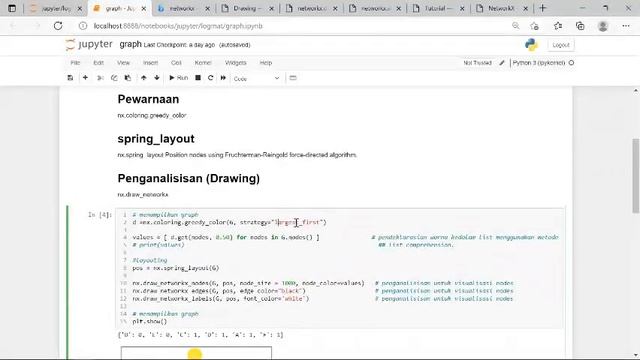The height and width of the screenshot is (360, 640).
Task: Open the File menu
Action: [x=75, y=63]
